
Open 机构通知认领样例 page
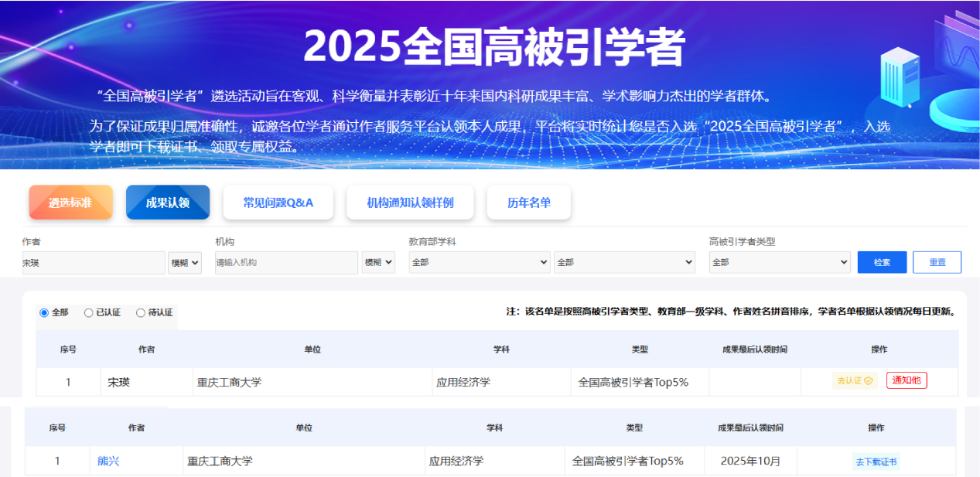(x=410, y=203)
